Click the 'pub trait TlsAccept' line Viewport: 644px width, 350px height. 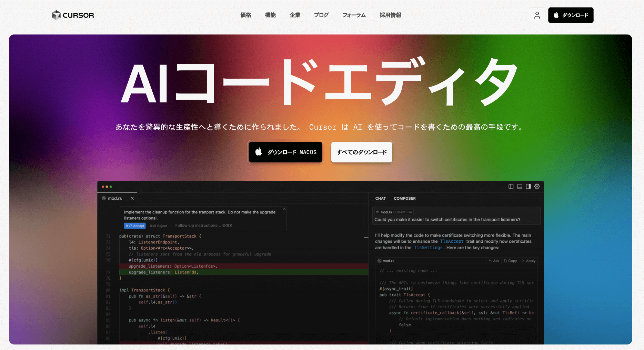[x=405, y=295]
